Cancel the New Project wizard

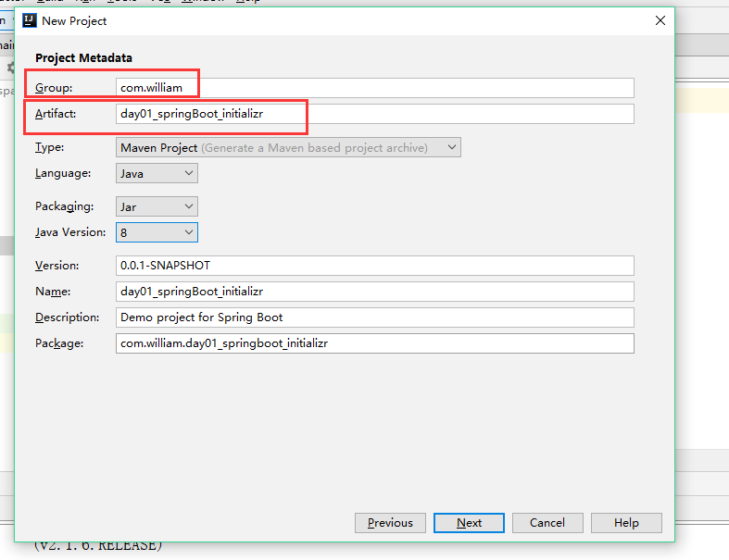(x=547, y=523)
